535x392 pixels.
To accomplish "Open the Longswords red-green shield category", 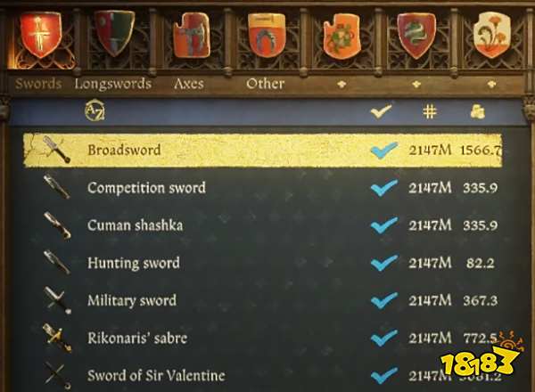I will click(x=114, y=33).
